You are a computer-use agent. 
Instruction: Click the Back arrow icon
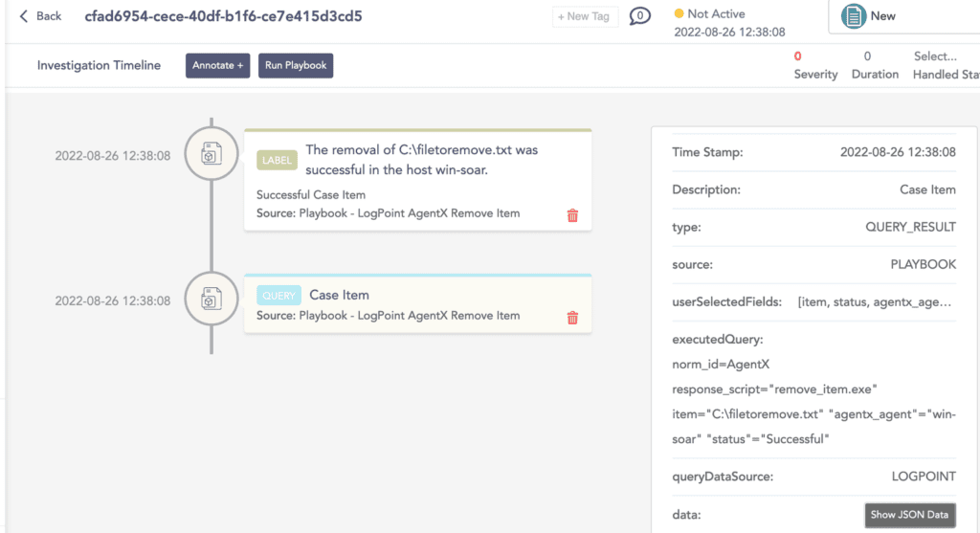click(x=24, y=16)
